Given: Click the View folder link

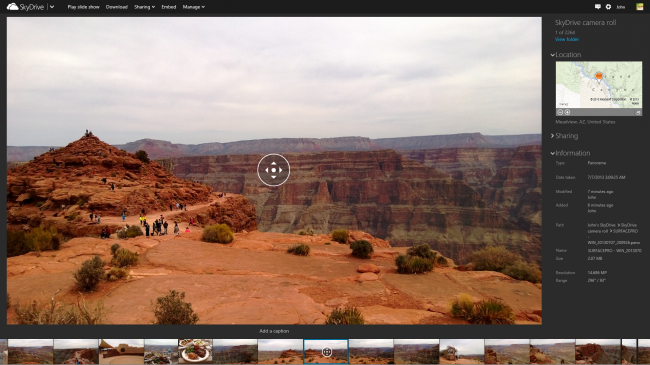Looking at the screenshot, I should [567, 39].
